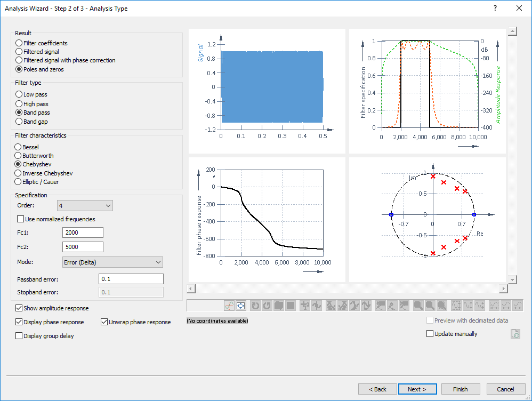
Task: Open help via the question mark icon
Action: coord(495,8)
